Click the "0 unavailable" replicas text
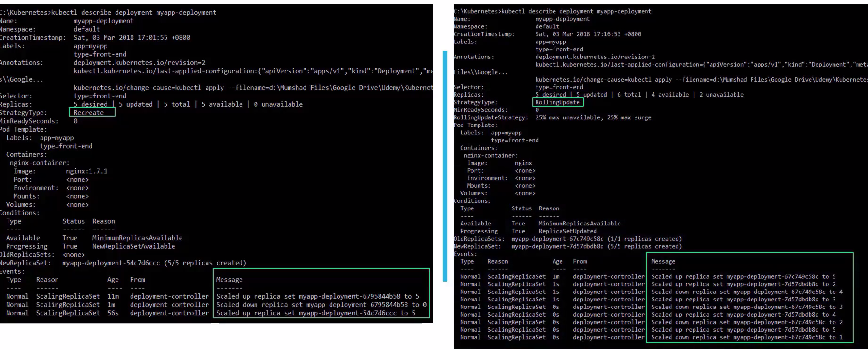 click(x=278, y=104)
